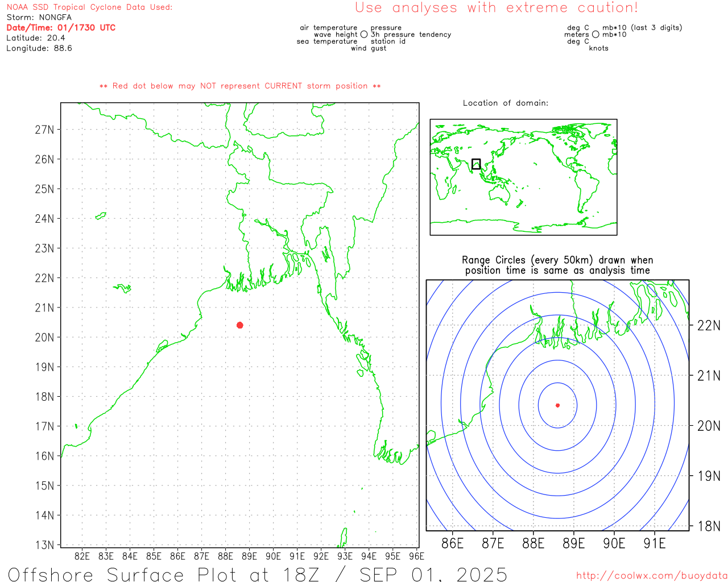Screen dimensions: 728x582
Task: Click the 87E label on range circles map
Action: 493,543
